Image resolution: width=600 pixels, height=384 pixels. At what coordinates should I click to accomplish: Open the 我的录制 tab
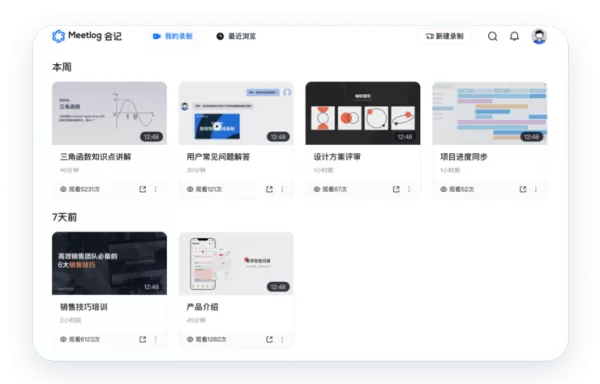(173, 36)
